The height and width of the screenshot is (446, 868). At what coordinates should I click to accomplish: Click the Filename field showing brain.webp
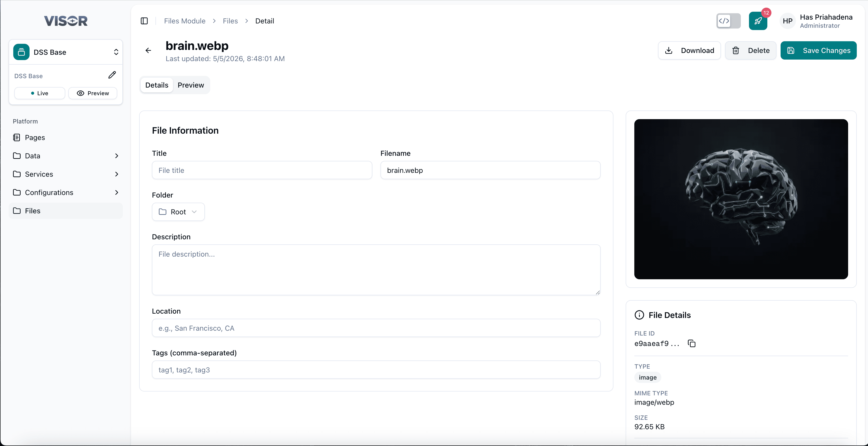490,170
